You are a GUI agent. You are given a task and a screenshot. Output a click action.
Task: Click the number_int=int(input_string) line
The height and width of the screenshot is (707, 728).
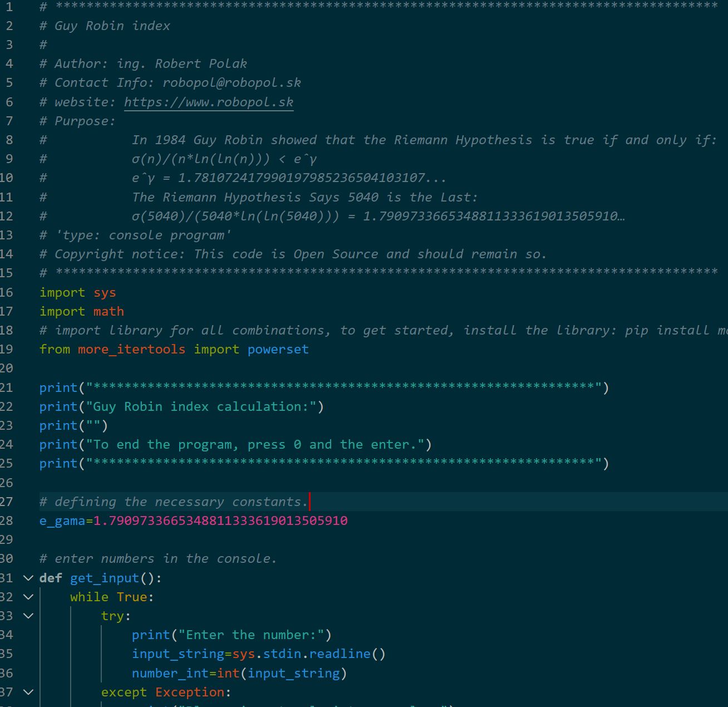[239, 673]
